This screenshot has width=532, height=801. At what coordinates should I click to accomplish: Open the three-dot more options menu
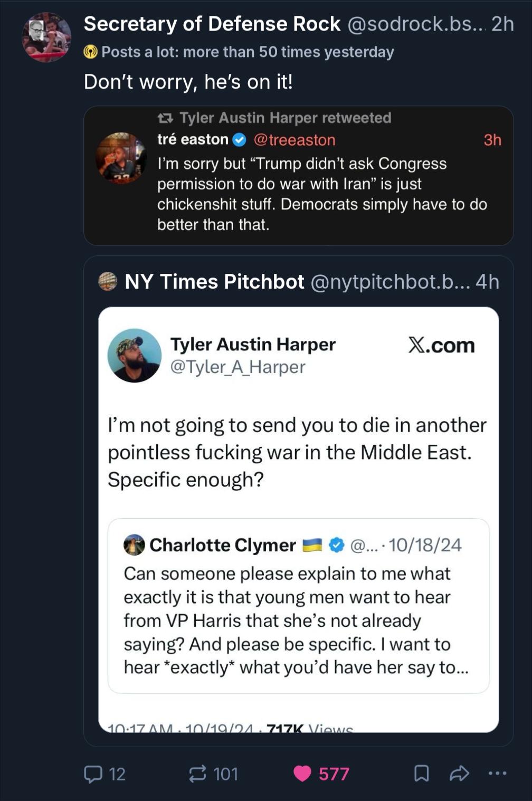pos(497,774)
